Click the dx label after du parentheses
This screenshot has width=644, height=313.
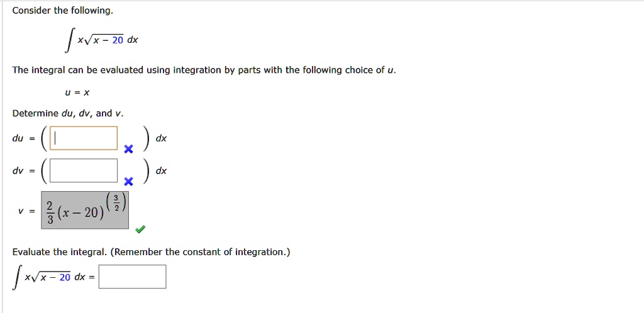(x=162, y=139)
